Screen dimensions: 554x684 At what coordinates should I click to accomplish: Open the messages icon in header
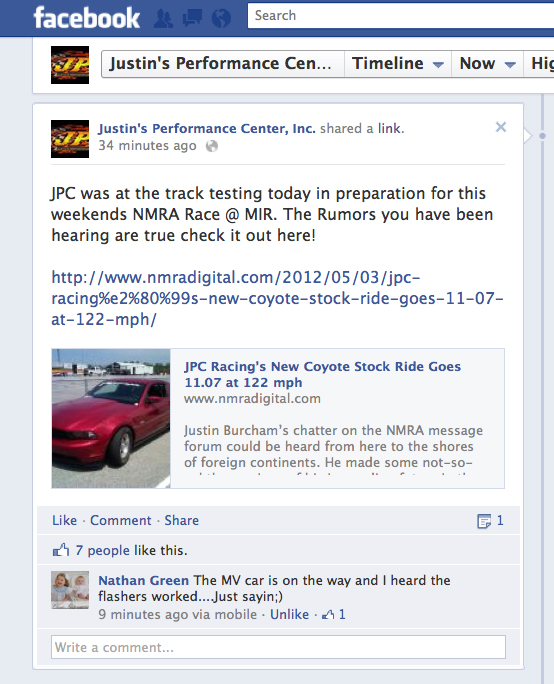[x=192, y=18]
